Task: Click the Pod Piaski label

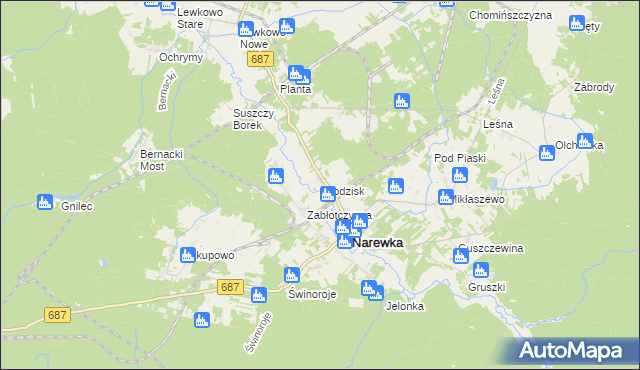Action: 460,158
